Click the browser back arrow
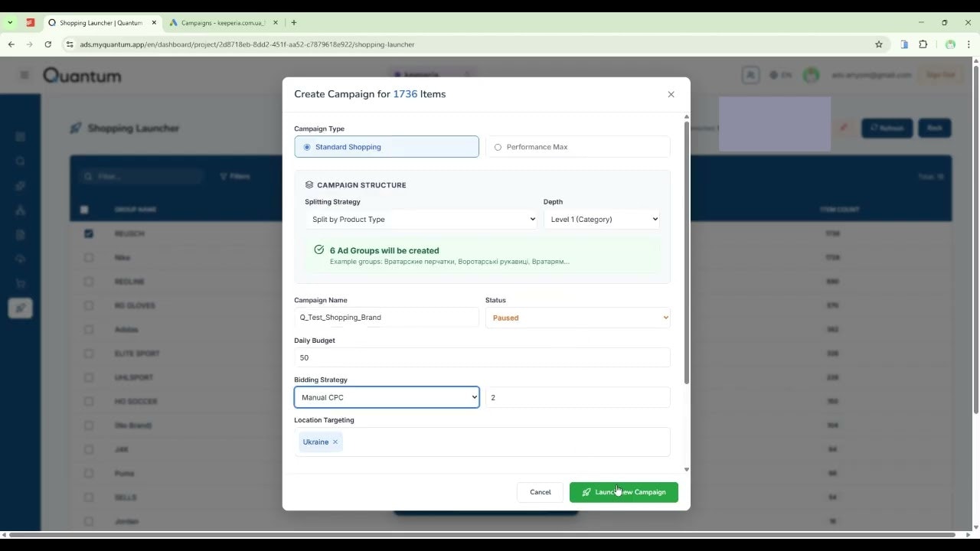Viewport: 980px width, 551px height. pos(11,44)
